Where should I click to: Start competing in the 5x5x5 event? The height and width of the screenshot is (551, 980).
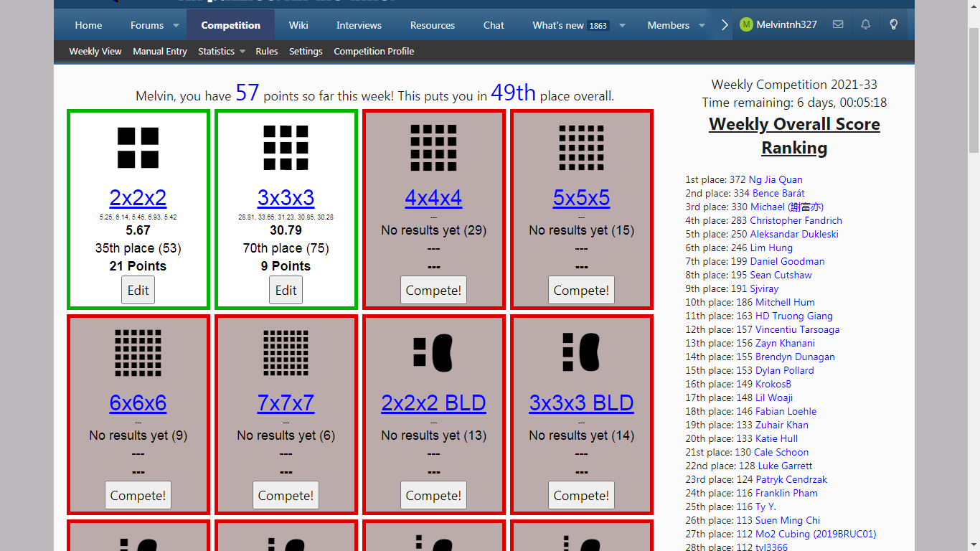[581, 290]
